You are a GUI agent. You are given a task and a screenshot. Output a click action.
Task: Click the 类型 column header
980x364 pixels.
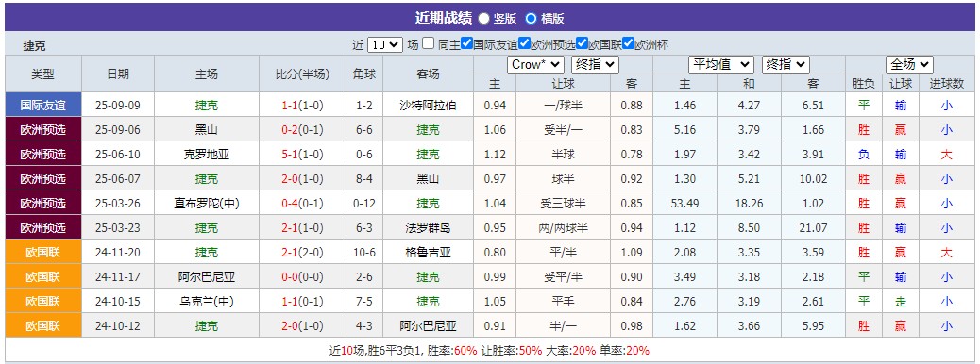tap(43, 74)
